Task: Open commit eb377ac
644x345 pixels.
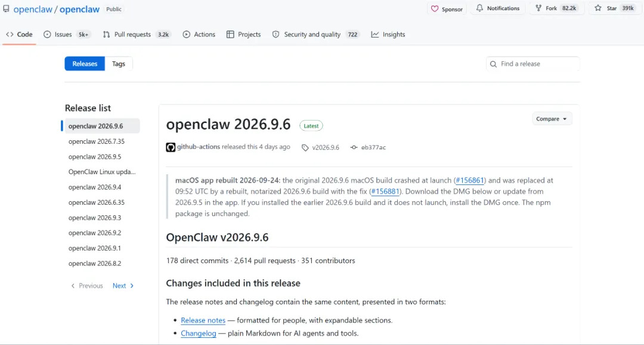Action: [x=373, y=147]
